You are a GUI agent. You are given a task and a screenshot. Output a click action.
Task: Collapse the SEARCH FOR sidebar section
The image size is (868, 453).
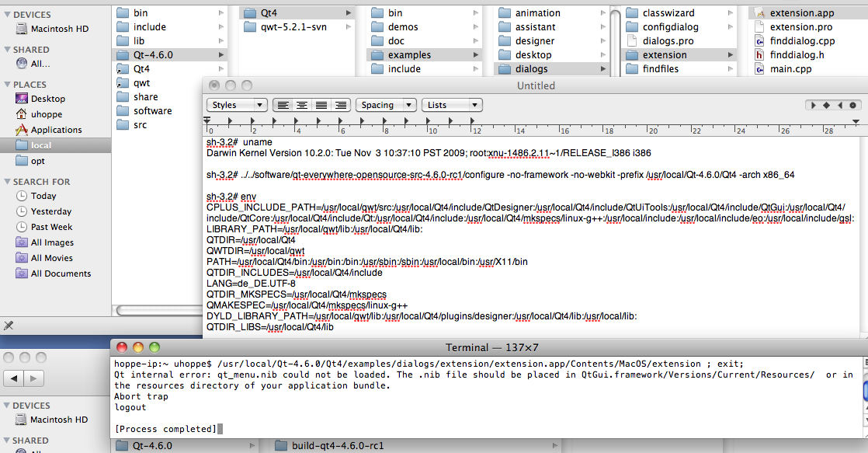pyautogui.click(x=7, y=181)
